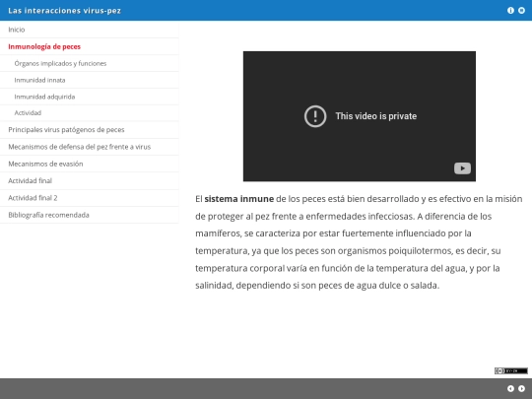532x399 pixels.
Task: Open Mecanismos de evasión section
Action: (x=90, y=164)
